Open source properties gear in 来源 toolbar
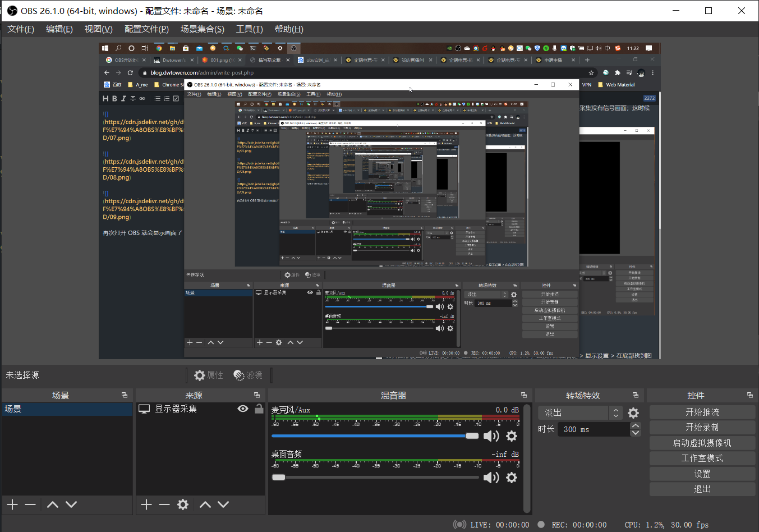Screen dimensions: 759x532 coord(183,505)
